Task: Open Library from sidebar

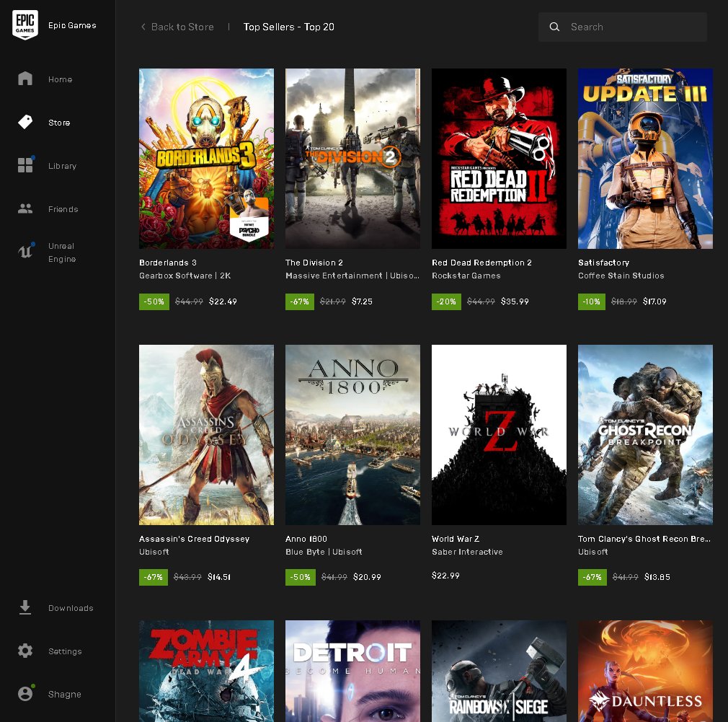Action: click(x=62, y=166)
